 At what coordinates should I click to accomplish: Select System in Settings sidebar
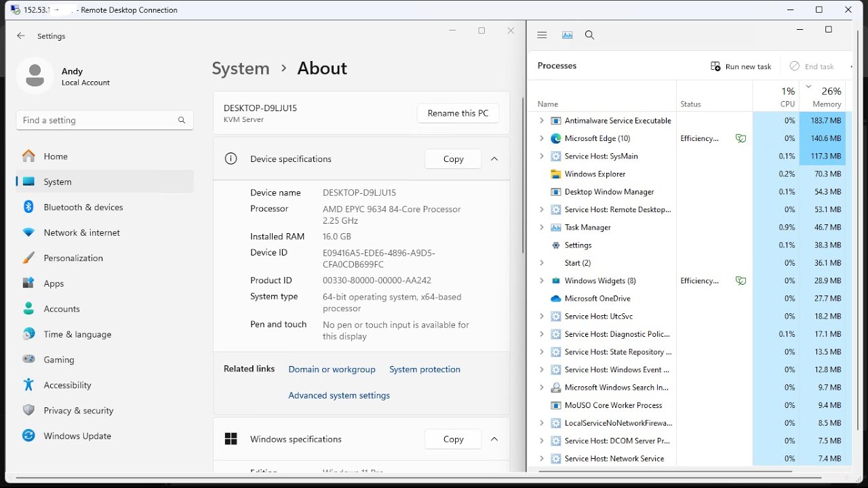click(x=105, y=182)
